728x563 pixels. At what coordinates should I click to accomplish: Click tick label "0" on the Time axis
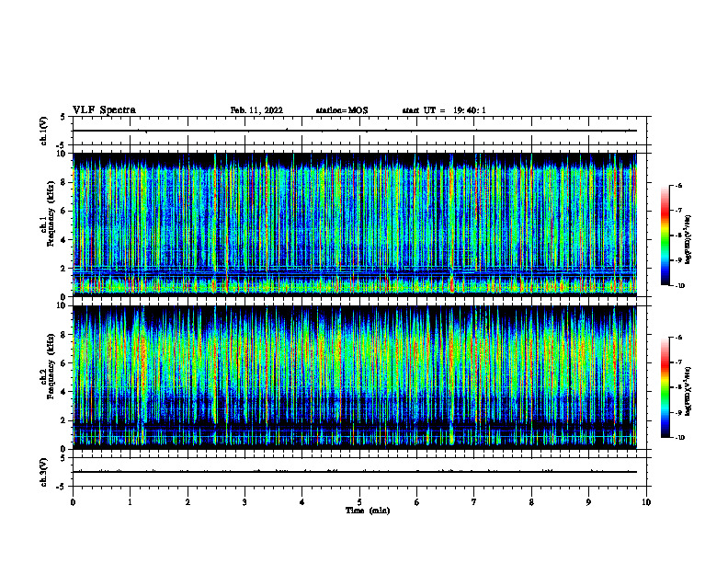point(73,502)
